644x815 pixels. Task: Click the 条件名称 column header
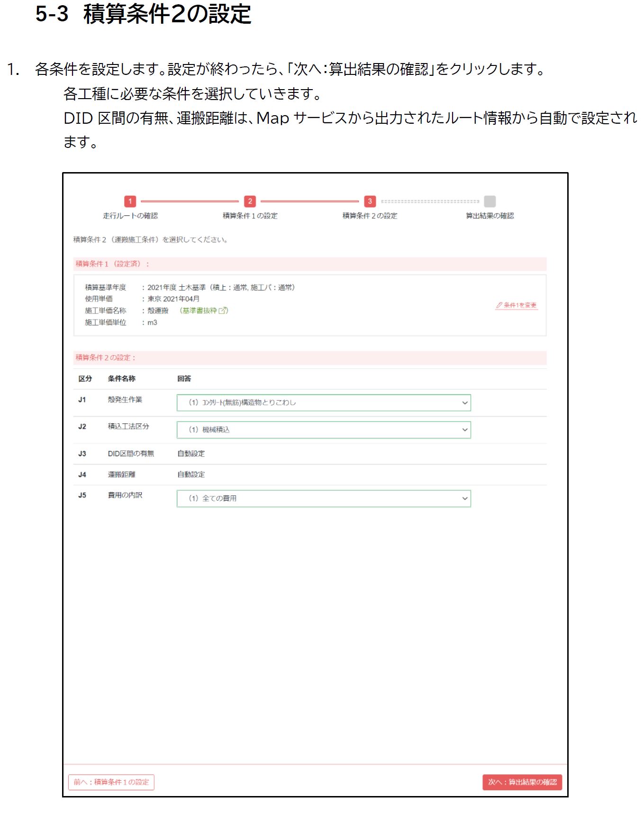(x=121, y=379)
